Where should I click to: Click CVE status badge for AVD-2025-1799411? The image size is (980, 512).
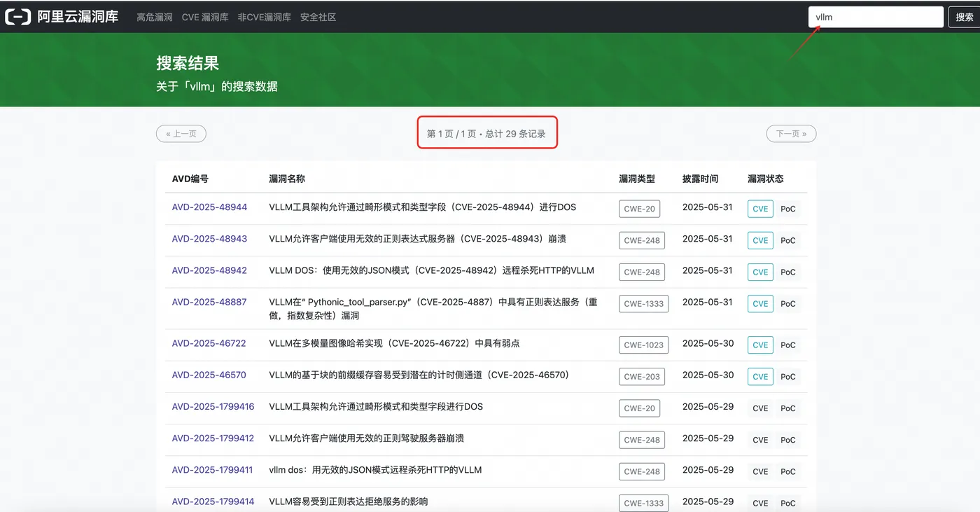(760, 471)
